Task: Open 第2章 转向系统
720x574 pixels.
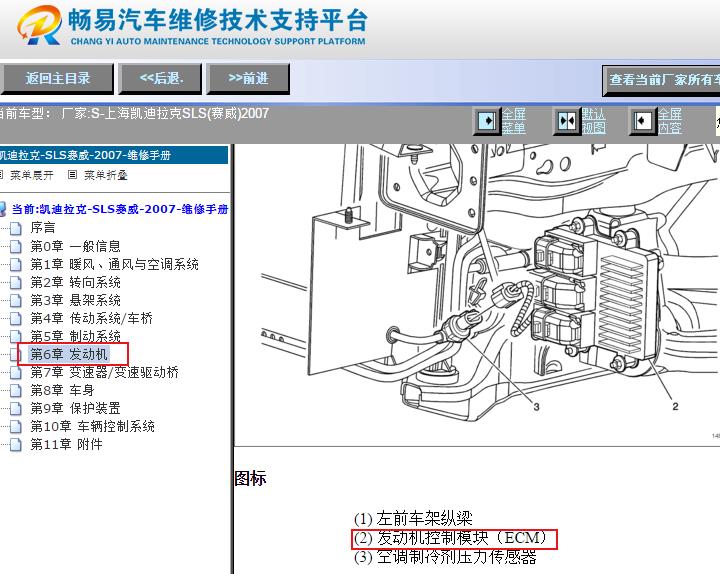Action: click(x=75, y=282)
